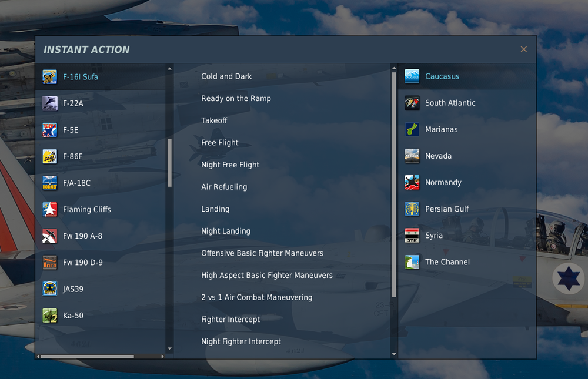Click aircraft list horizontal scroll left arrow
Image resolution: width=588 pixels, height=379 pixels.
38,357
